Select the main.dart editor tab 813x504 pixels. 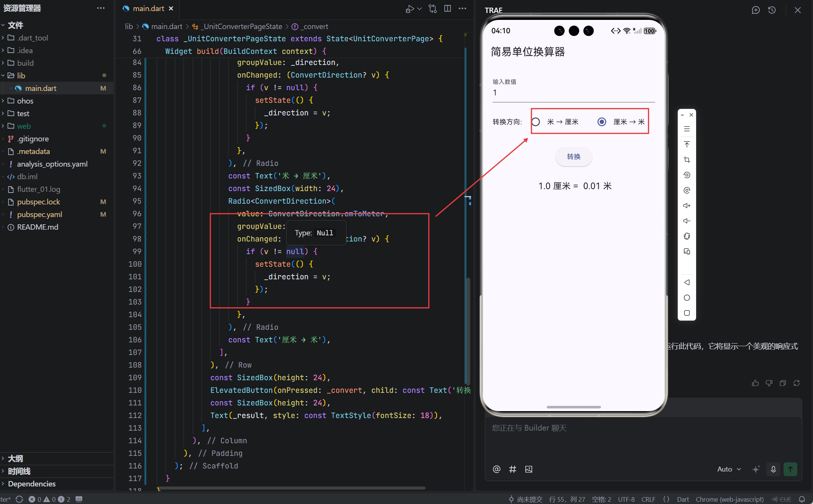point(148,8)
